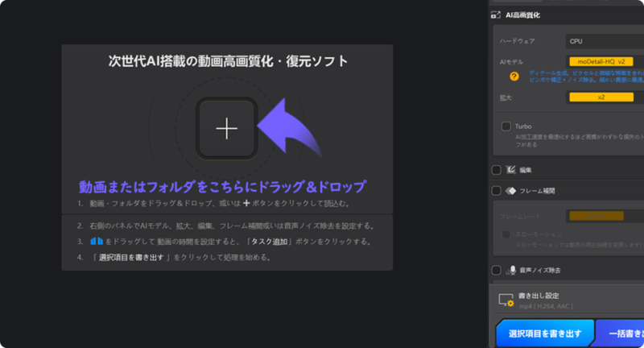
Task: Toggle the 音声ノイズ除去 checkbox
Action: coord(496,270)
